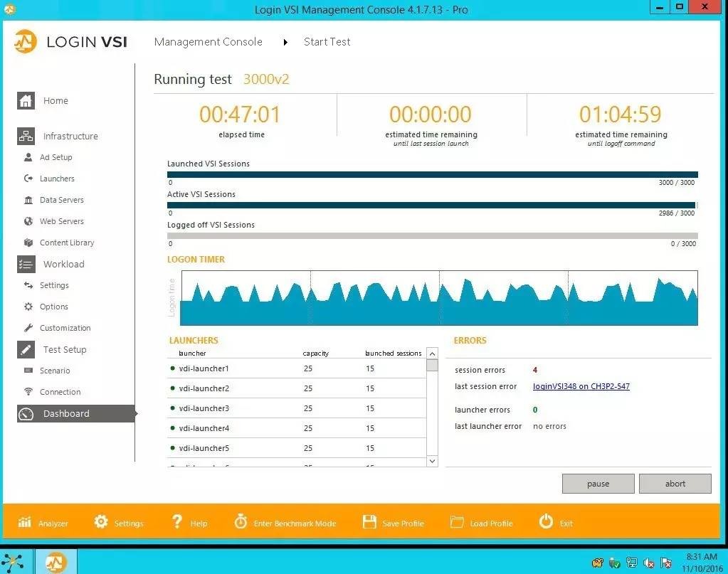Select the logon timer chart area
The width and height of the screenshot is (728, 574).
coord(439,298)
